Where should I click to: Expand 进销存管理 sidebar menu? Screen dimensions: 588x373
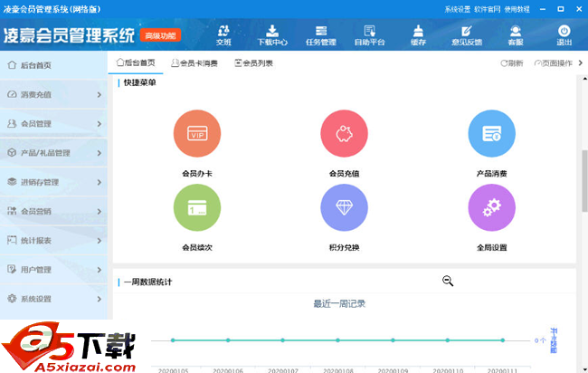53,182
